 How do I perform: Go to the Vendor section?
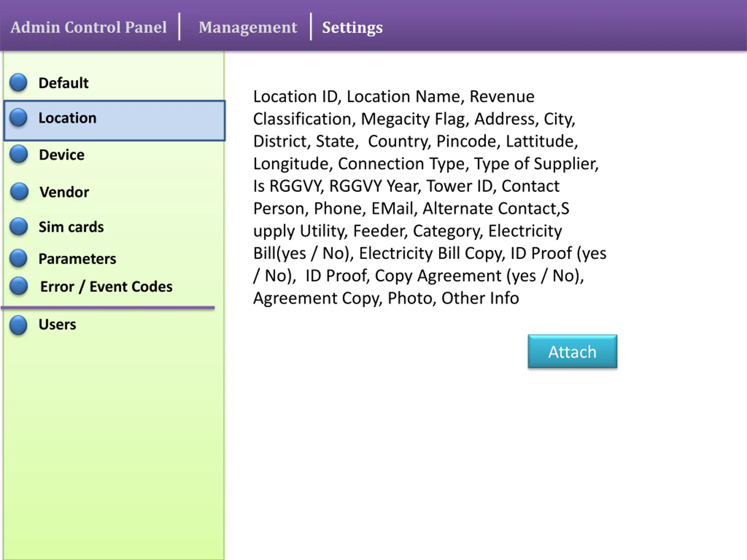tap(64, 192)
